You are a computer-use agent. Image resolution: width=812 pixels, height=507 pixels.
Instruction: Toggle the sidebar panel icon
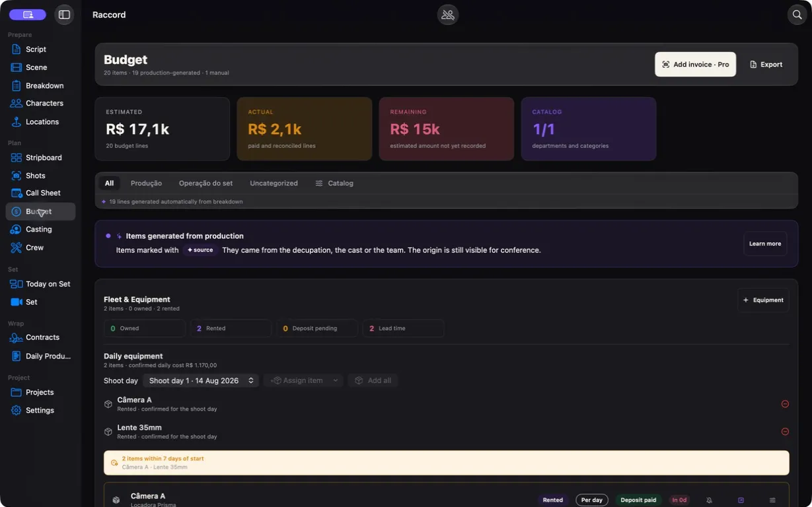click(x=64, y=15)
